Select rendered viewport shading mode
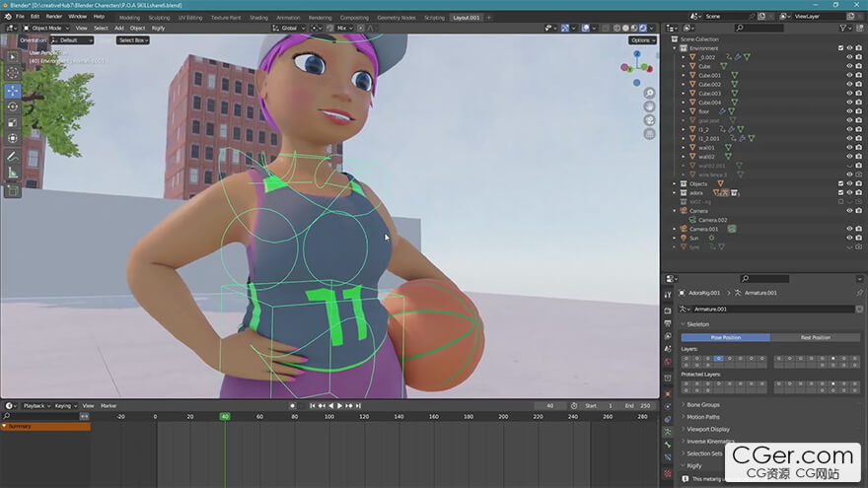This screenshot has height=488, width=868. point(643,28)
